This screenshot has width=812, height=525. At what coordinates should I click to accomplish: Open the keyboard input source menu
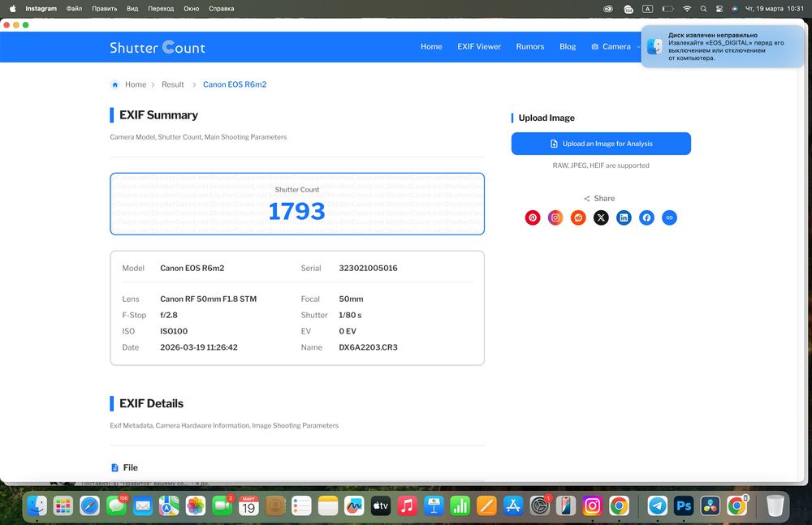coord(647,9)
